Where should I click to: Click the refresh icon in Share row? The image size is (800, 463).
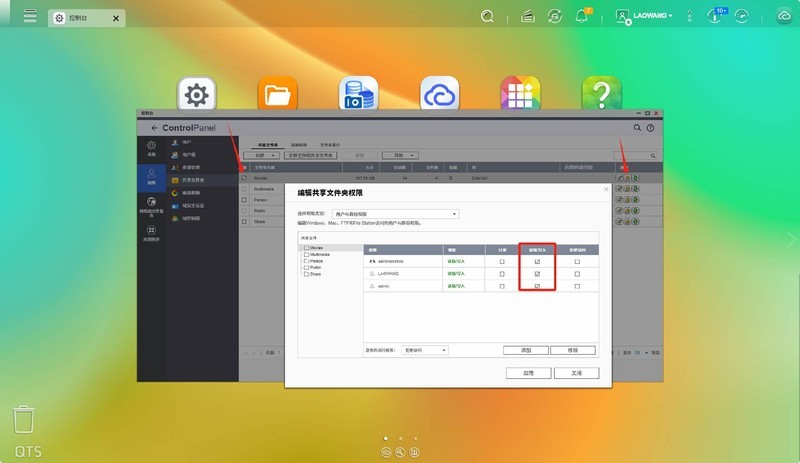click(x=636, y=222)
